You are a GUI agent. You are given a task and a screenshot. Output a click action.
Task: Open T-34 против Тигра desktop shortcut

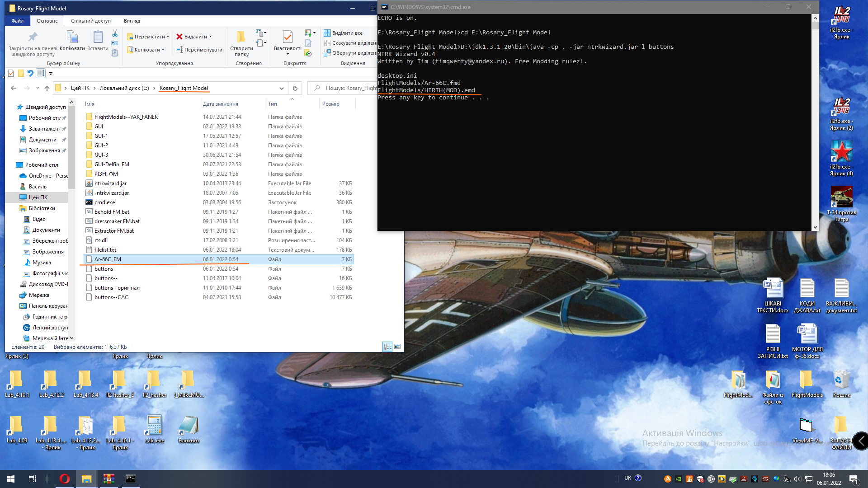coord(841,204)
